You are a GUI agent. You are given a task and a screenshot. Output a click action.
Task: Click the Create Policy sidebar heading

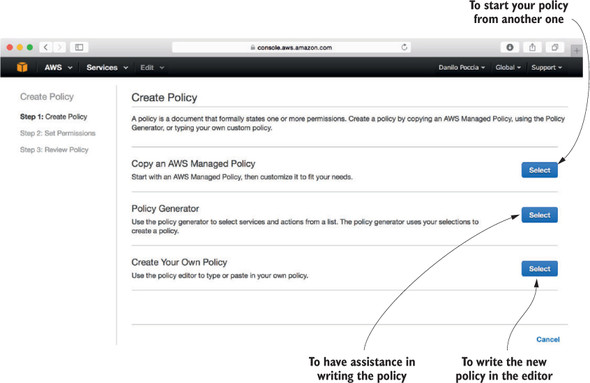[47, 97]
